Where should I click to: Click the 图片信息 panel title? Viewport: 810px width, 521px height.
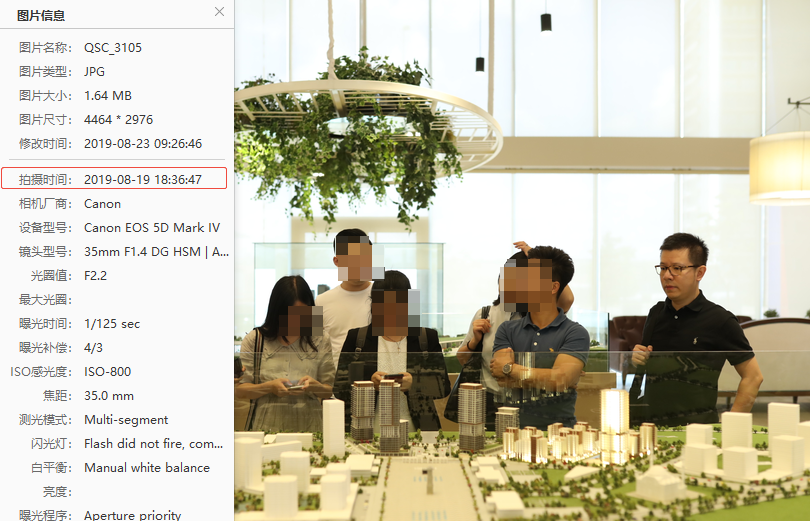41,15
